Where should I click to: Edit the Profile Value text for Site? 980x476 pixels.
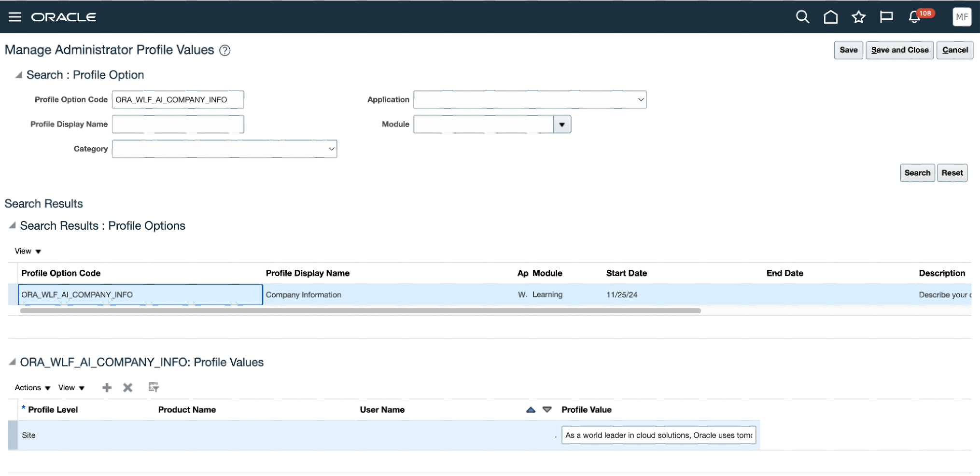(658, 434)
